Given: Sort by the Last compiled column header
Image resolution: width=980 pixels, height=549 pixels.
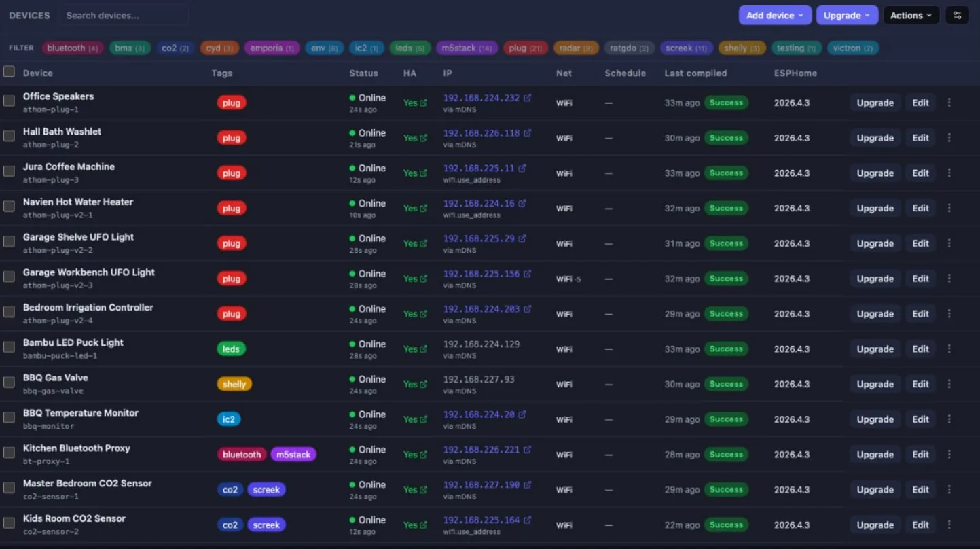Looking at the screenshot, I should tap(695, 73).
